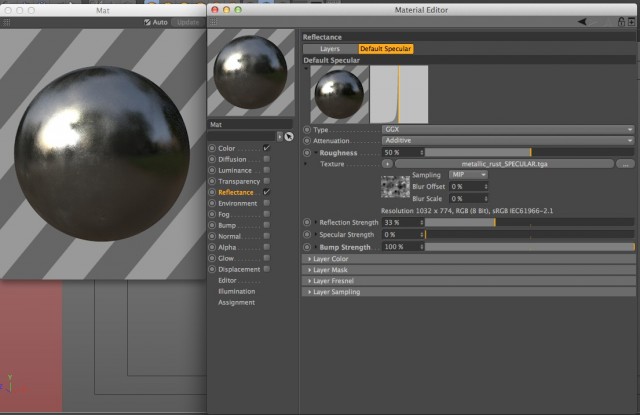This screenshot has width=640, height=415.
Task: Disable the Reflectance channel checkbox
Action: 267,192
